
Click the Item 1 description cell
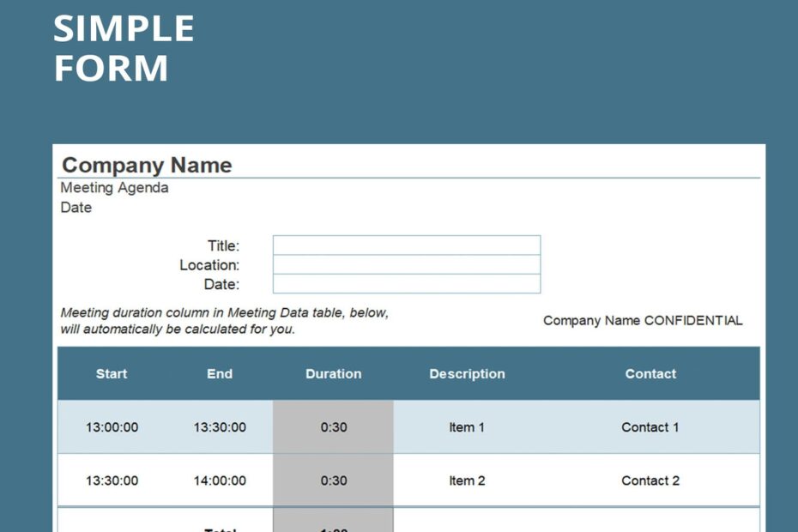[x=467, y=426]
